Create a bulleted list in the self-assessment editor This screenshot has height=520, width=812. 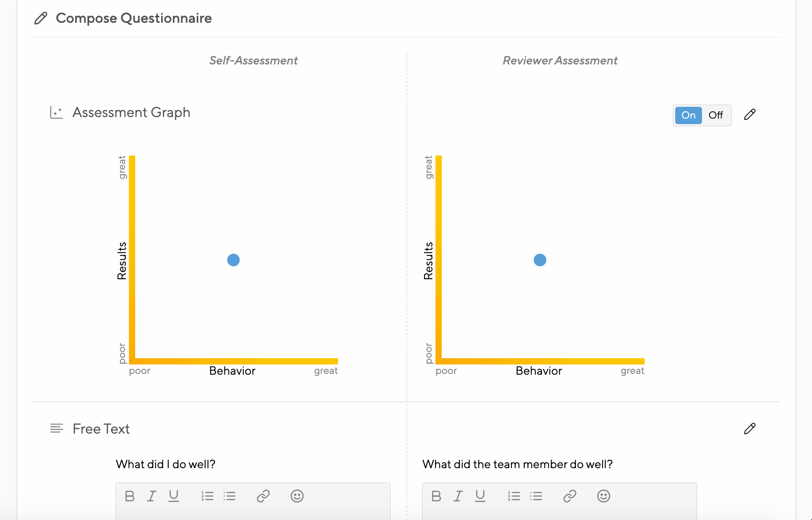click(230, 496)
